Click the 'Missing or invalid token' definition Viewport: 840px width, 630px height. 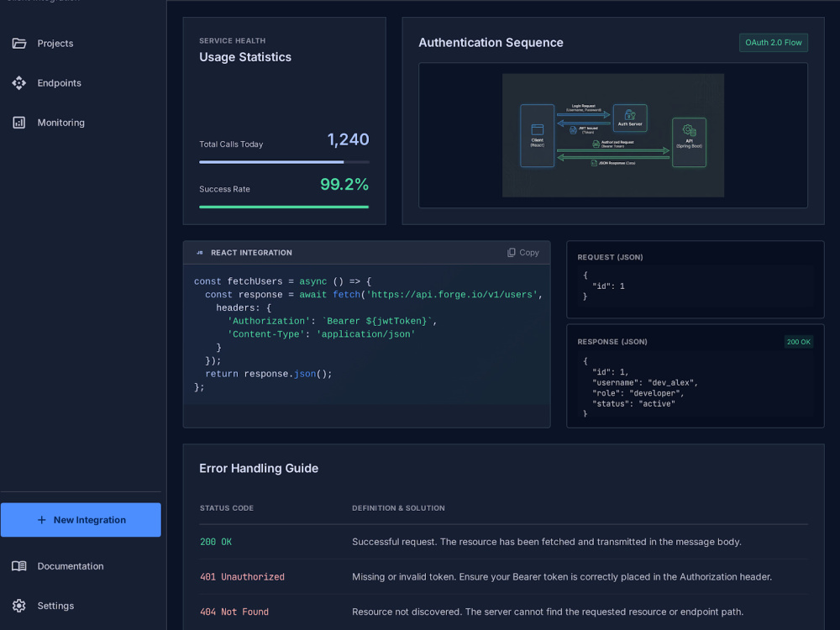(562, 577)
